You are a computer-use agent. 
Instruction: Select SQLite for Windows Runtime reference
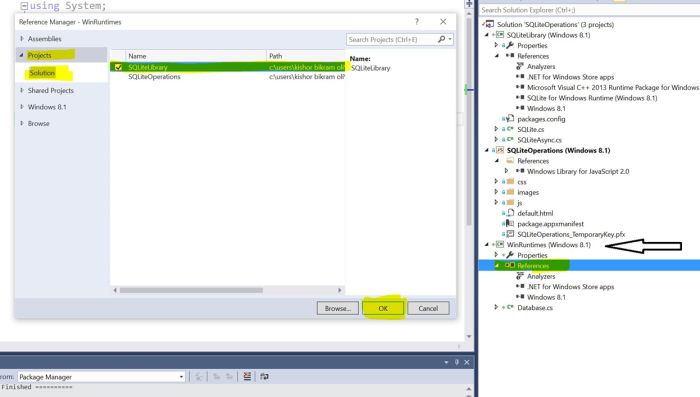coord(592,98)
